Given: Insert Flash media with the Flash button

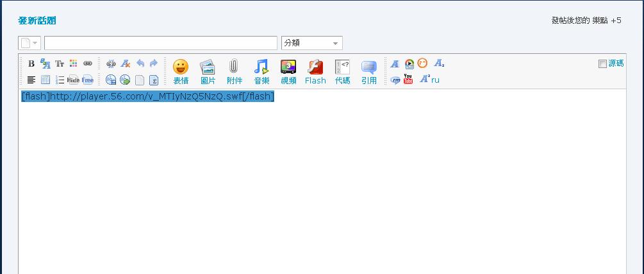Looking at the screenshot, I should click(x=315, y=72).
